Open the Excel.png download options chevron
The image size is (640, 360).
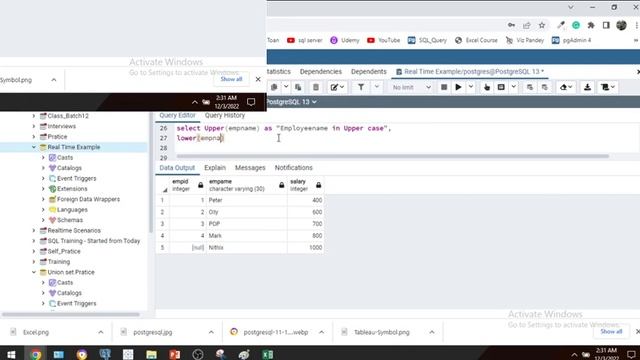tap(101, 332)
